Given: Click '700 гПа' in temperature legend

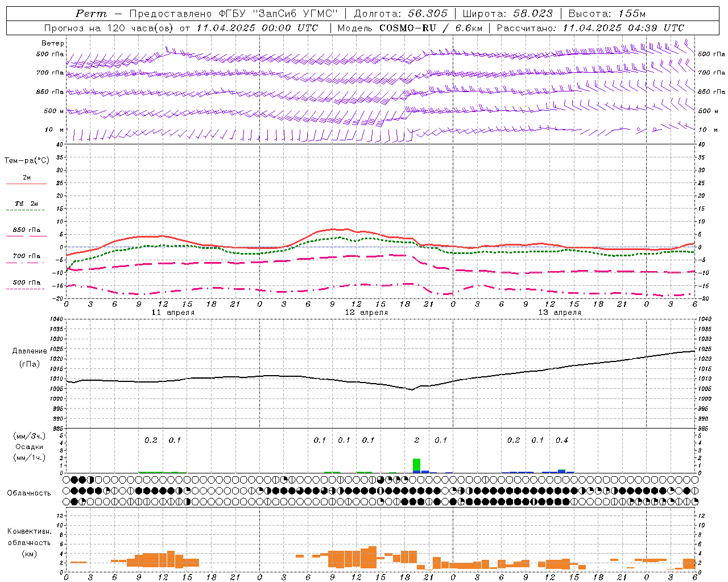Looking at the screenshot, I should coord(27,256).
